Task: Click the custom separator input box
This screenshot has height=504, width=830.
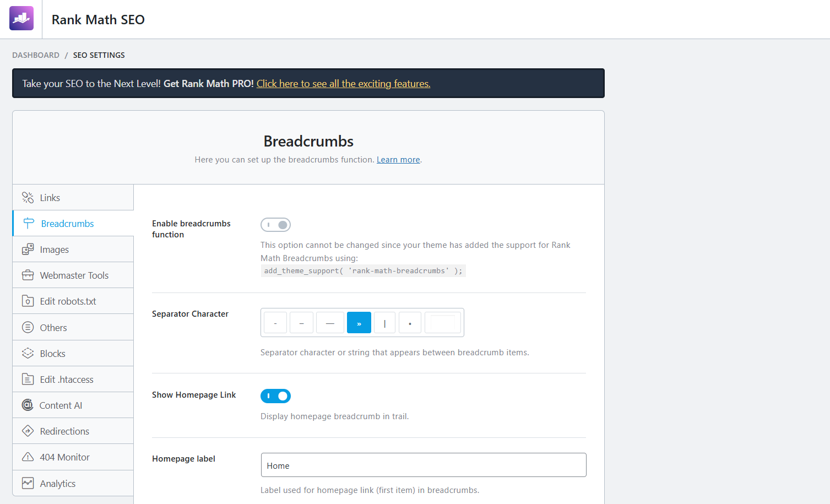Action: [443, 323]
